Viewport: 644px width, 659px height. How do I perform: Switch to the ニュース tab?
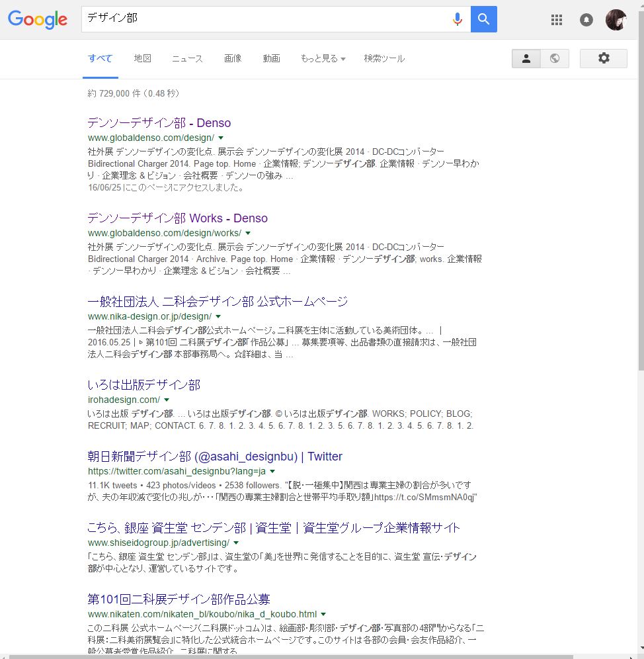click(x=187, y=58)
